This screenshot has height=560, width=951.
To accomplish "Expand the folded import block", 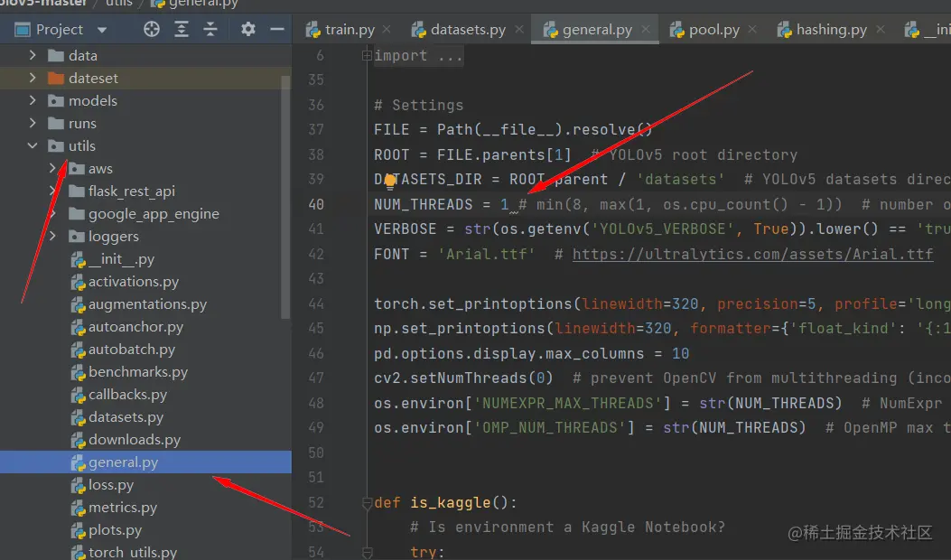I will 367,55.
